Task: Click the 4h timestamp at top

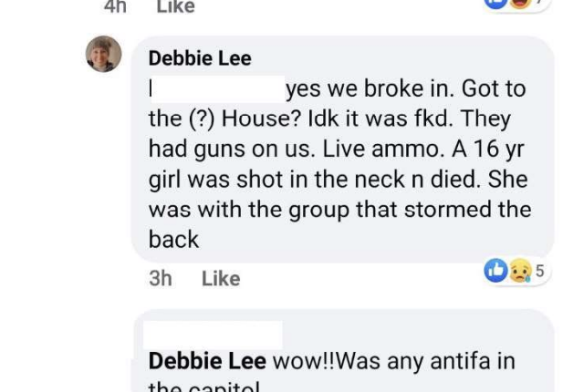Action: 115,6
